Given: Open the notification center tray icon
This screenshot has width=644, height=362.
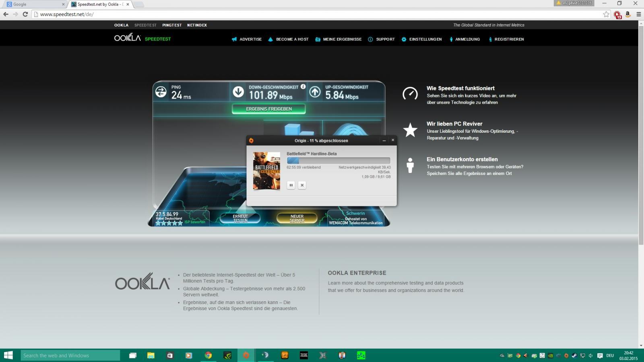Looking at the screenshot, I should [x=600, y=356].
